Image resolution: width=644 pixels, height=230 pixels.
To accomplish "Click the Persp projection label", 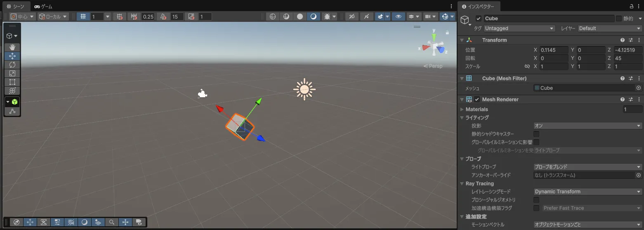I will click(433, 66).
